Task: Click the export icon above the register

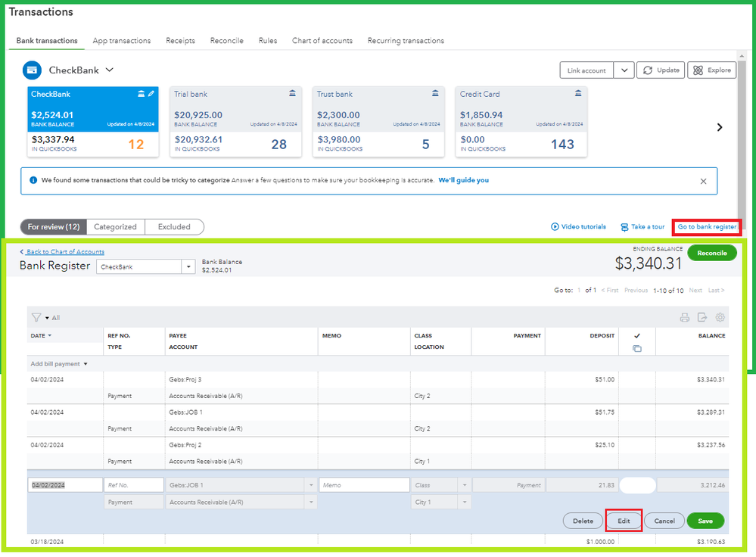Action: point(702,318)
